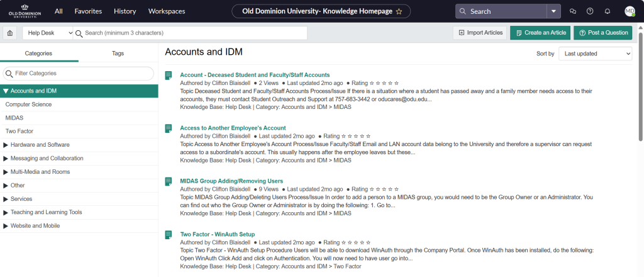
Task: Open the Favorites menu
Action: pos(88,11)
